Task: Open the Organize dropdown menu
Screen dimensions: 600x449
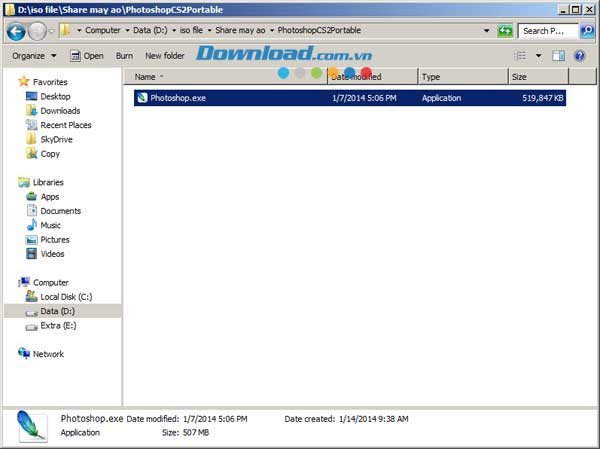Action: click(x=33, y=56)
